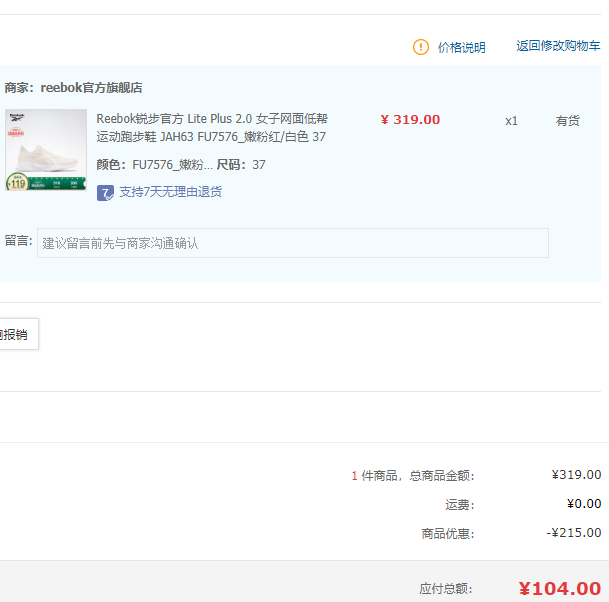
Task: Click the Reebok logo on product image
Action: tap(17, 117)
